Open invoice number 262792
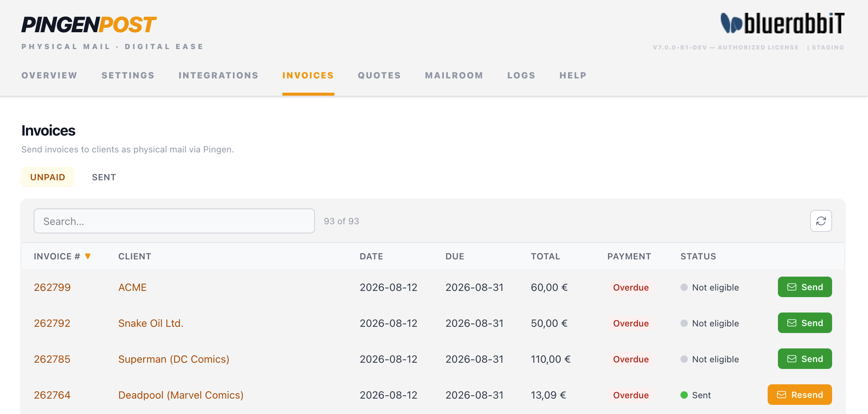 [x=52, y=323]
